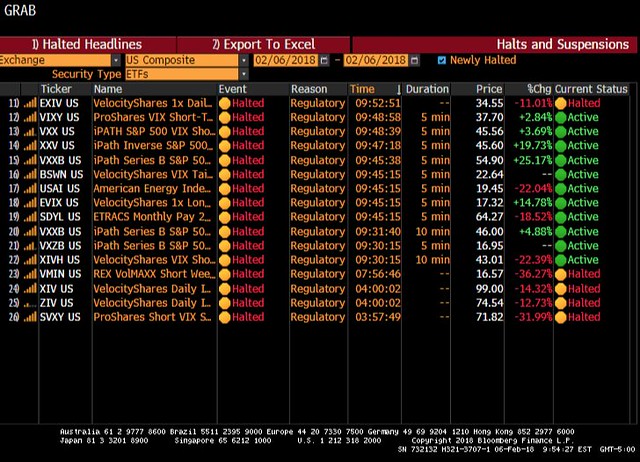Screen dimensions: 640x462
Task: Click the name American Energy Inde...
Action: click(x=152, y=189)
